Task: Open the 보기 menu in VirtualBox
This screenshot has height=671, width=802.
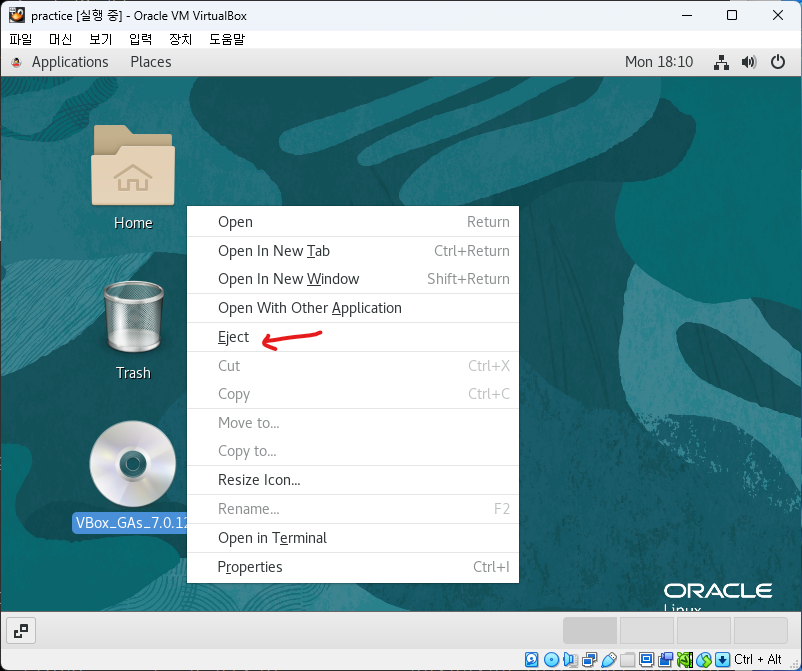Action: [x=100, y=39]
